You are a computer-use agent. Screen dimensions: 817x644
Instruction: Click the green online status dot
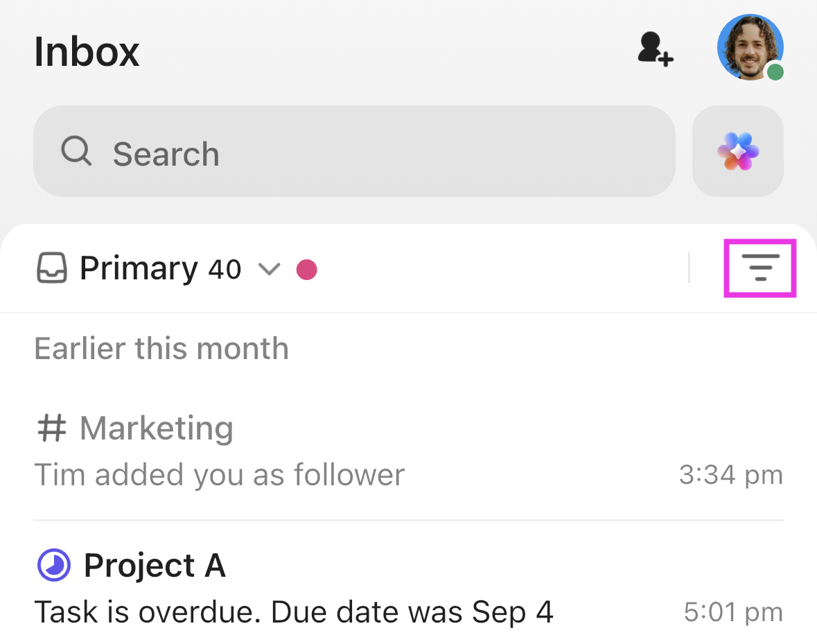tap(775, 72)
